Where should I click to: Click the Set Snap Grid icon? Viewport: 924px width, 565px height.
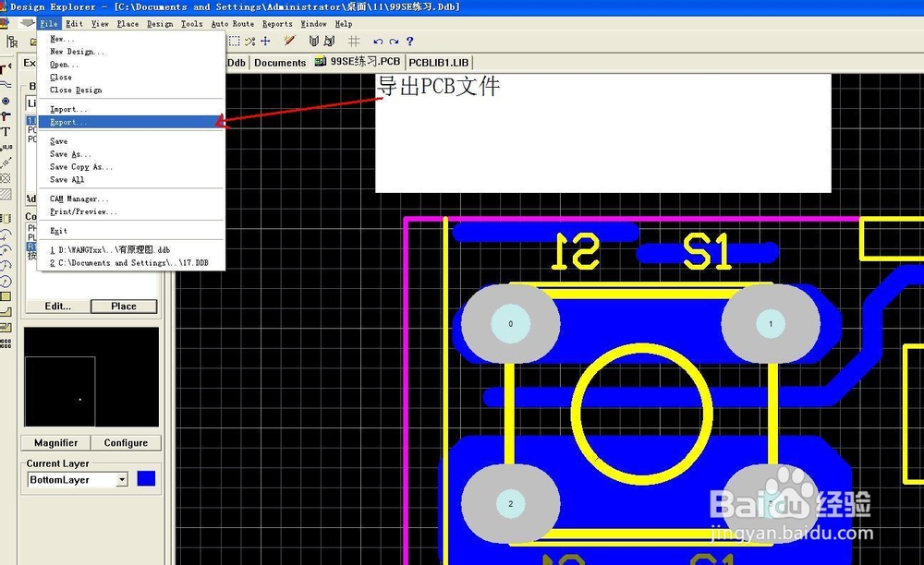354,42
